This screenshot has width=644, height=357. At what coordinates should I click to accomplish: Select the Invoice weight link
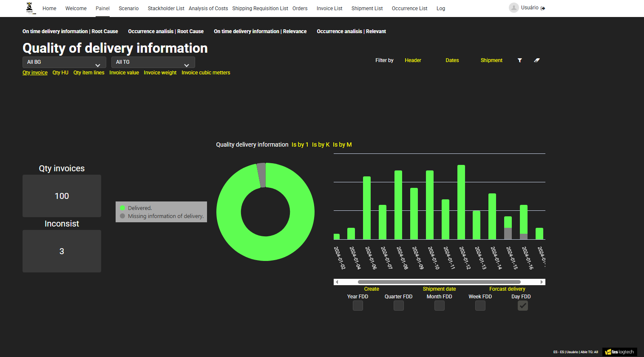(x=160, y=73)
